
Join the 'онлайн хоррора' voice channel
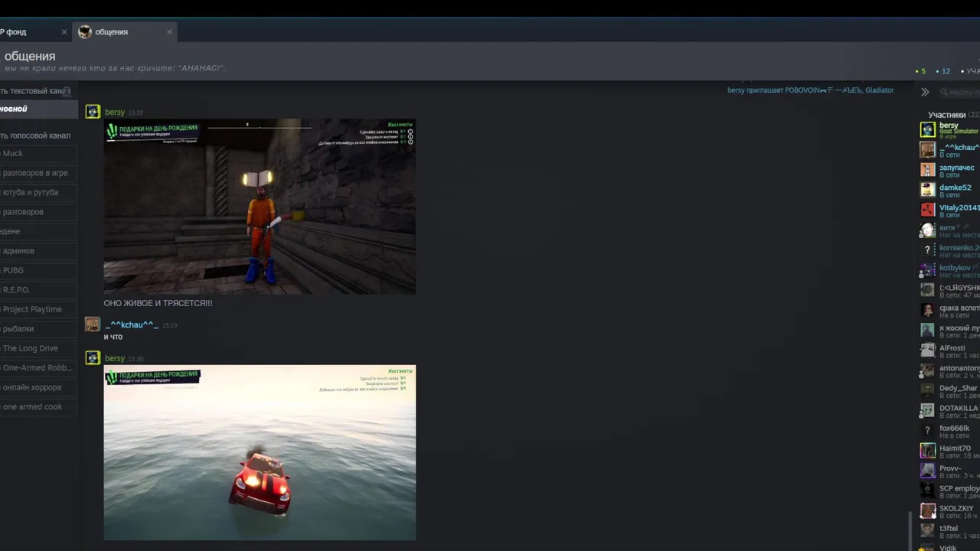coord(38,387)
